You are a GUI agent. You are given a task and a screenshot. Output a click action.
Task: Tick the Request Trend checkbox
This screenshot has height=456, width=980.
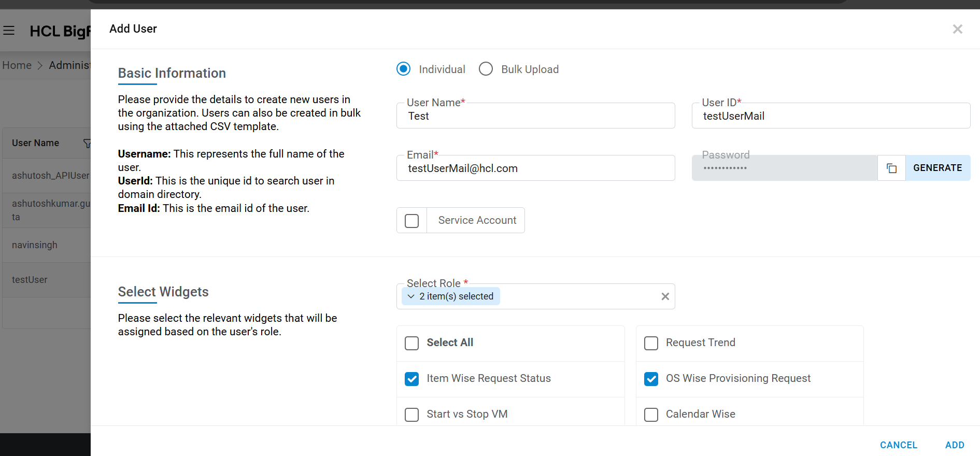click(x=651, y=343)
